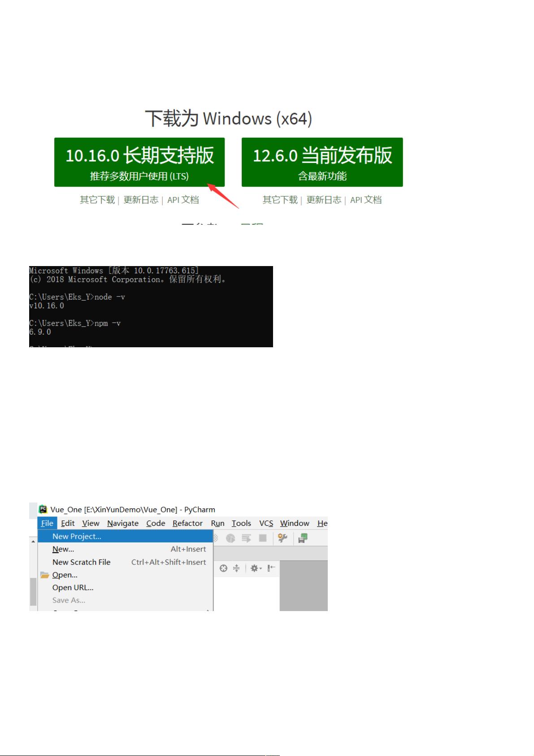Open the Navigate menu
The image size is (534, 756).
click(x=123, y=523)
